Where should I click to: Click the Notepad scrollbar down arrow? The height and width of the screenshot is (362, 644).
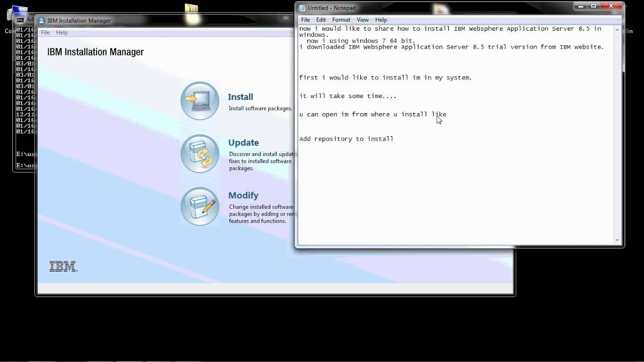[618, 240]
